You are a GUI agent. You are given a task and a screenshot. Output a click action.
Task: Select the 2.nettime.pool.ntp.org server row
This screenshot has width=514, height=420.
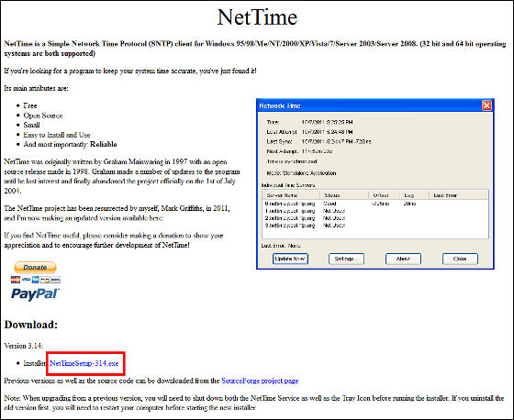tap(375, 218)
